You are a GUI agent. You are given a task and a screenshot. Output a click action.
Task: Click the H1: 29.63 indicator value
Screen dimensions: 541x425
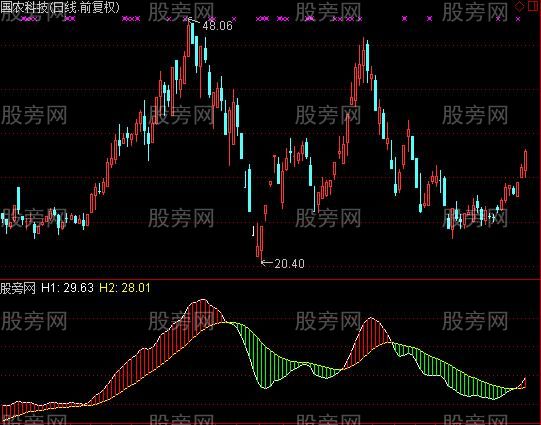pos(67,288)
